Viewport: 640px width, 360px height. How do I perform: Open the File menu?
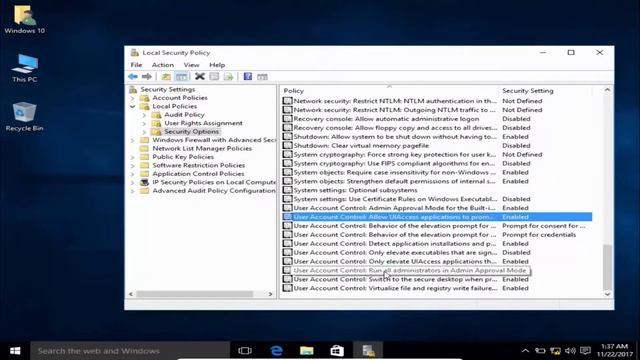[136, 65]
